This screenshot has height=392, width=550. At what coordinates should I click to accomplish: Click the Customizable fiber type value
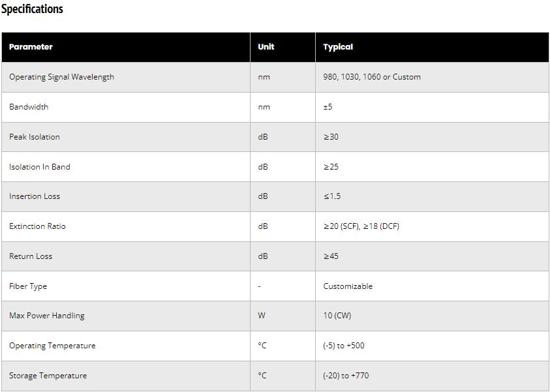[348, 286]
